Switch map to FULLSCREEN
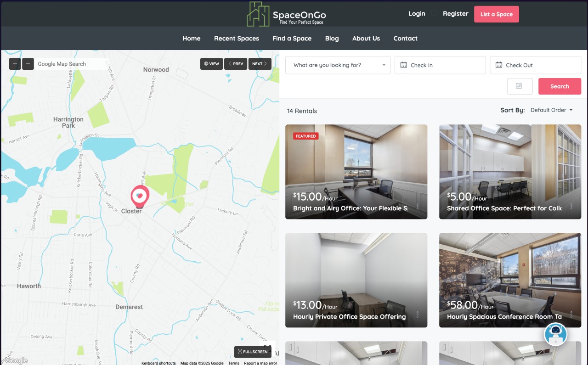588x365 pixels. pos(253,352)
